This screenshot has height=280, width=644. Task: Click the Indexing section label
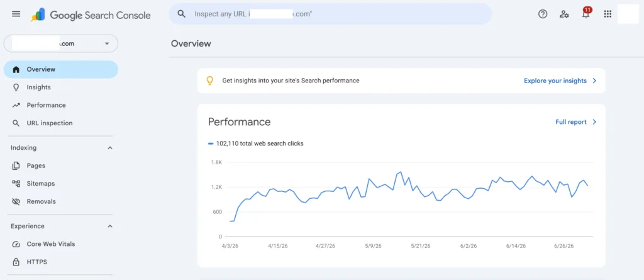tap(23, 148)
